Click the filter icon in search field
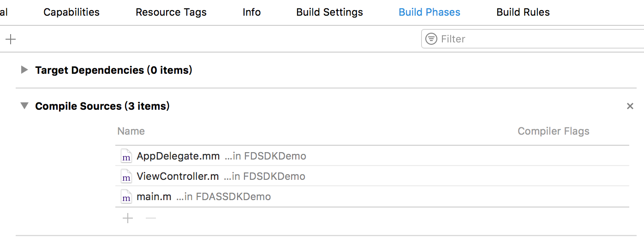The image size is (644, 237). coord(431,39)
